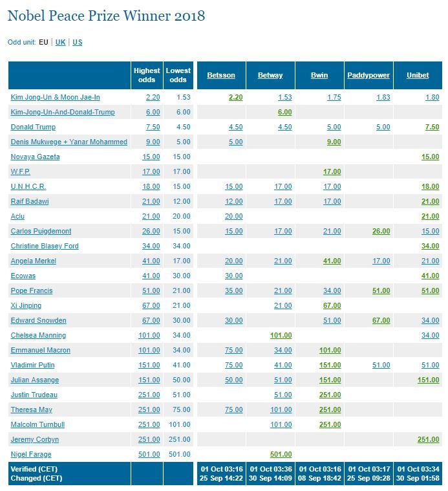This screenshot has height=491, width=448.
Task: Click Betway's 501.00 odds for Nigel Farage
Action: point(281,454)
